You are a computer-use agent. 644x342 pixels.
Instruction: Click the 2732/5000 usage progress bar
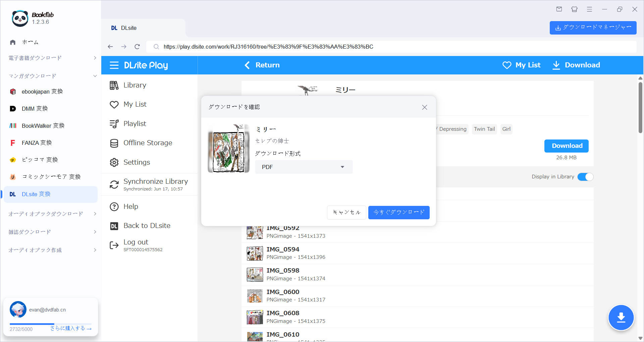click(51, 324)
